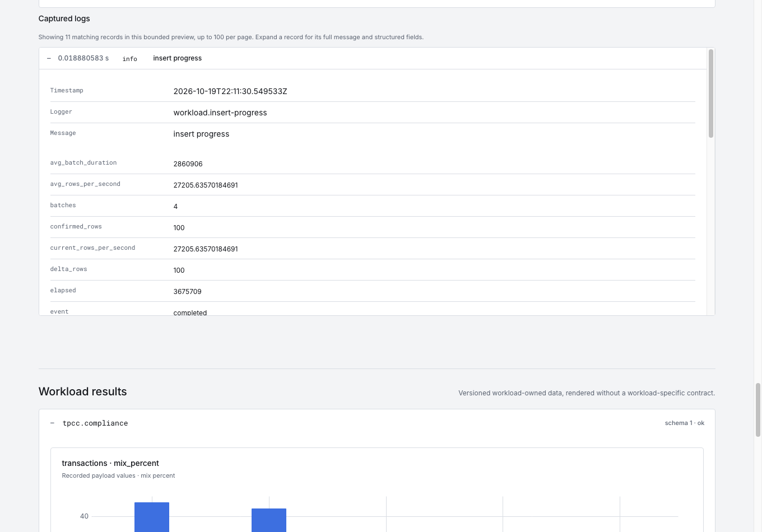Click the current_rows_per_second field label
The width and height of the screenshot is (762, 532).
[92, 248]
